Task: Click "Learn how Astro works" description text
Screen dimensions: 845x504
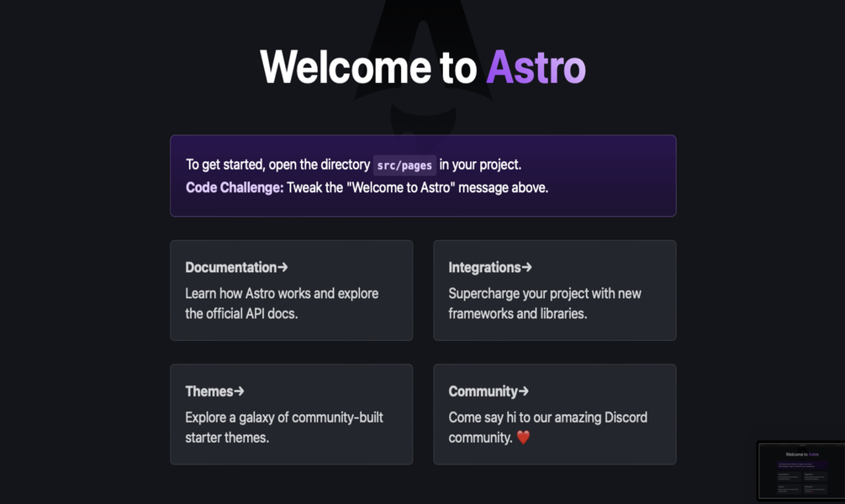Action: coord(282,294)
